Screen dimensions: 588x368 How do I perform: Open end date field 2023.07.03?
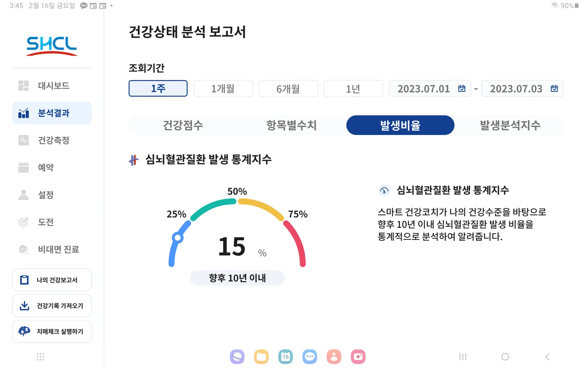coord(522,89)
